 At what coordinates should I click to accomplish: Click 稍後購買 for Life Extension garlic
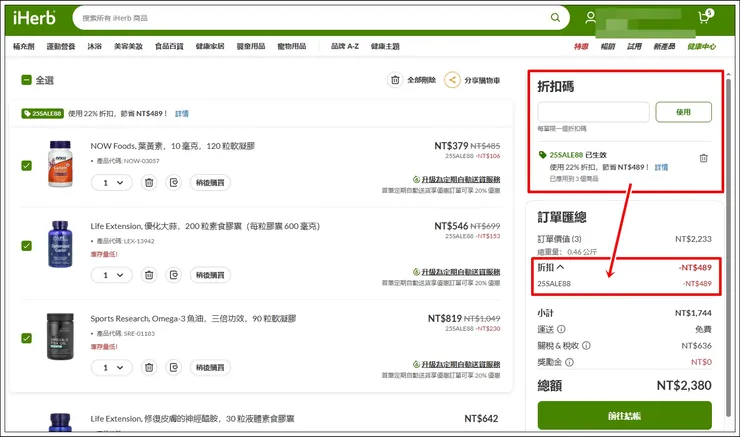pos(210,275)
